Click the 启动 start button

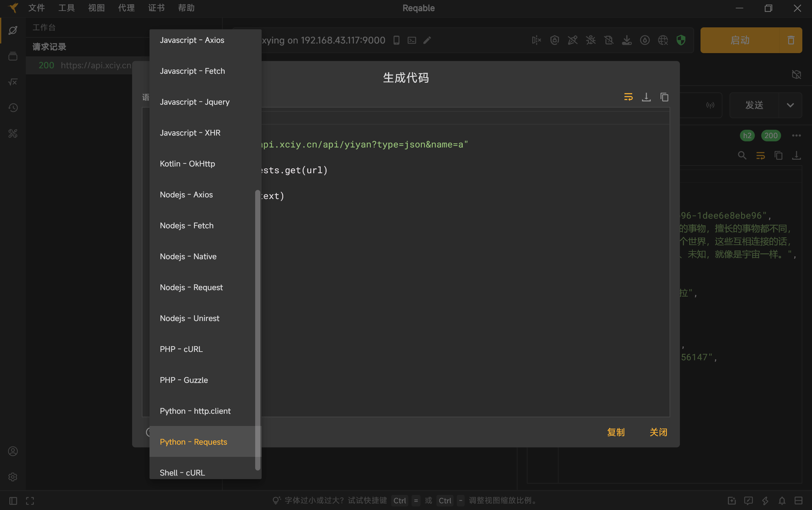740,40
